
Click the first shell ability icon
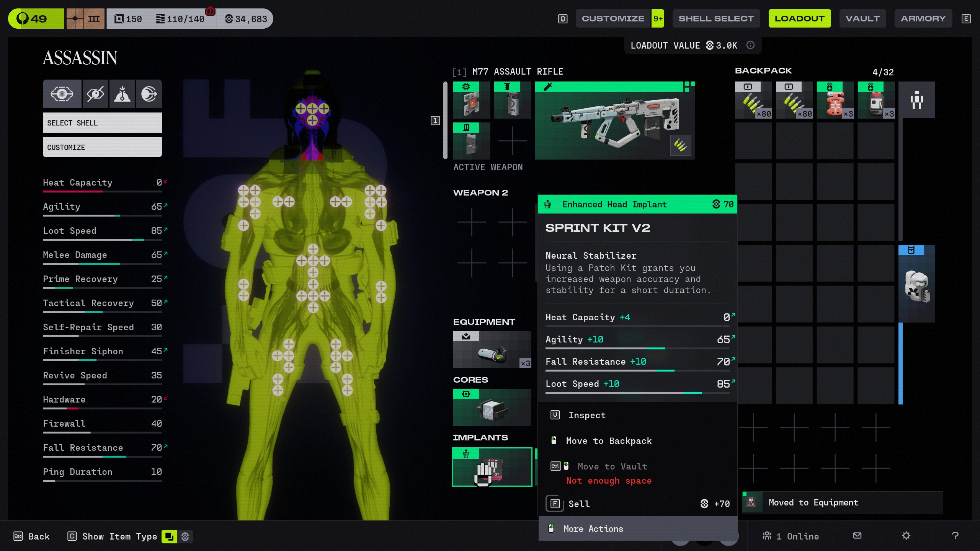pos(62,94)
